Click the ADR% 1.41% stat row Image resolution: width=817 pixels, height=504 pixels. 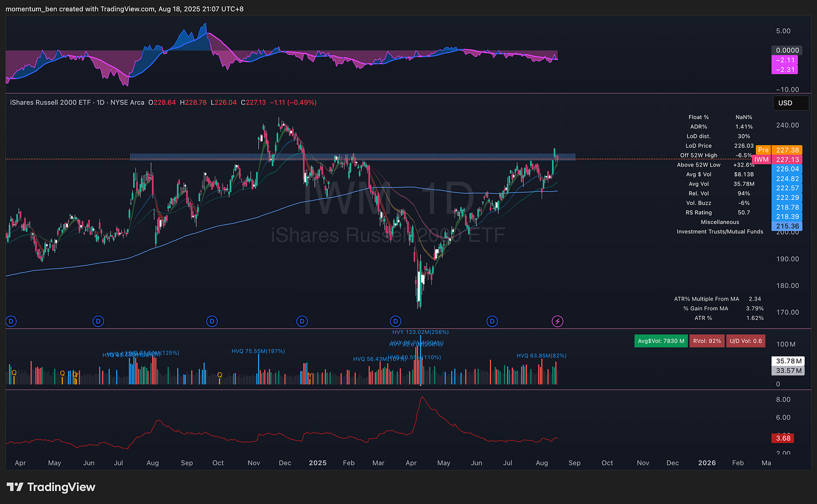coord(721,127)
